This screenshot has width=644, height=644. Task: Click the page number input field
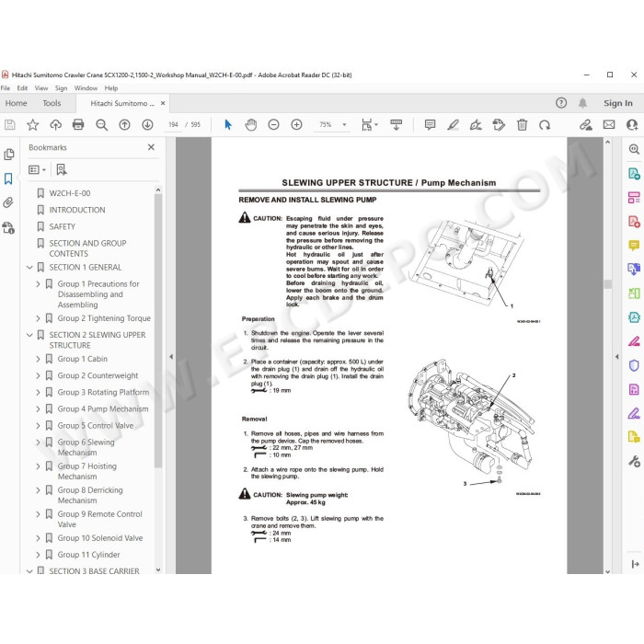pos(173,124)
